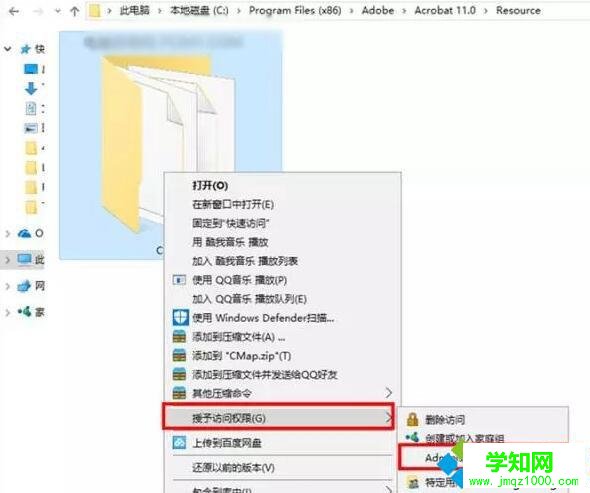Image resolution: width=590 pixels, height=493 pixels.
Task: Click archive icon beside 添加到 "CMap.zip"
Action: tap(179, 355)
